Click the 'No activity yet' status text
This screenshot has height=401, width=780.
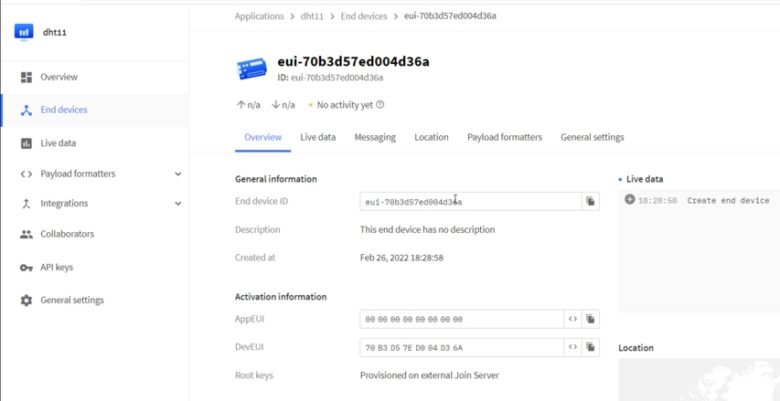[x=345, y=105]
